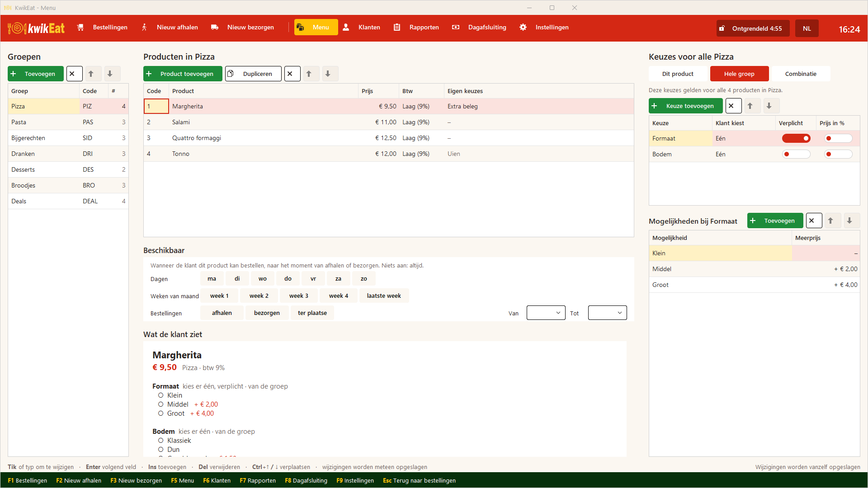Select the Klein radio option in preview
Screen dimensions: 868x488
(x=160, y=395)
